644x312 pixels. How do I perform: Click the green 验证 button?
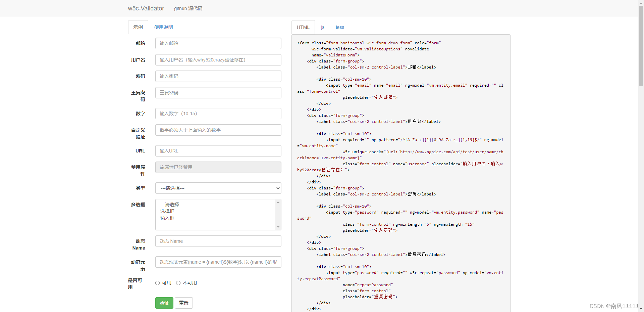coord(164,303)
